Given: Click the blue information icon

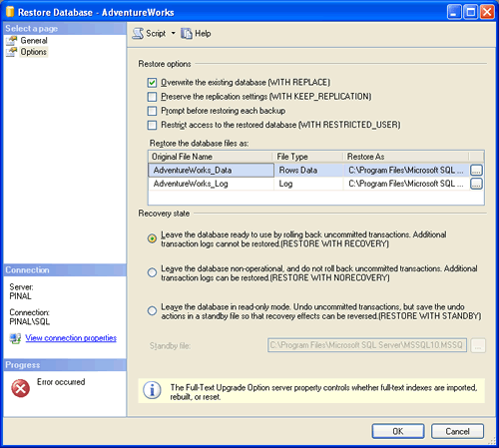Looking at the screenshot, I should pyautogui.click(x=152, y=390).
